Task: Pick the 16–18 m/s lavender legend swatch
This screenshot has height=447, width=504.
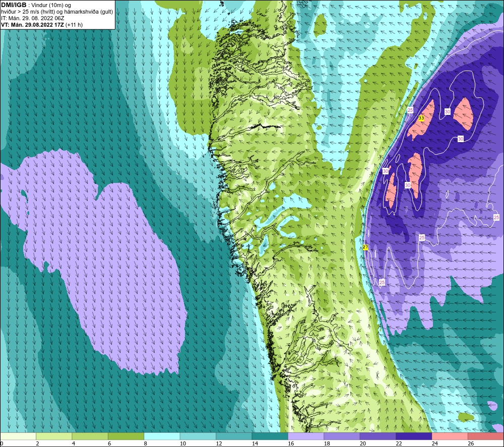Action: pos(306,436)
